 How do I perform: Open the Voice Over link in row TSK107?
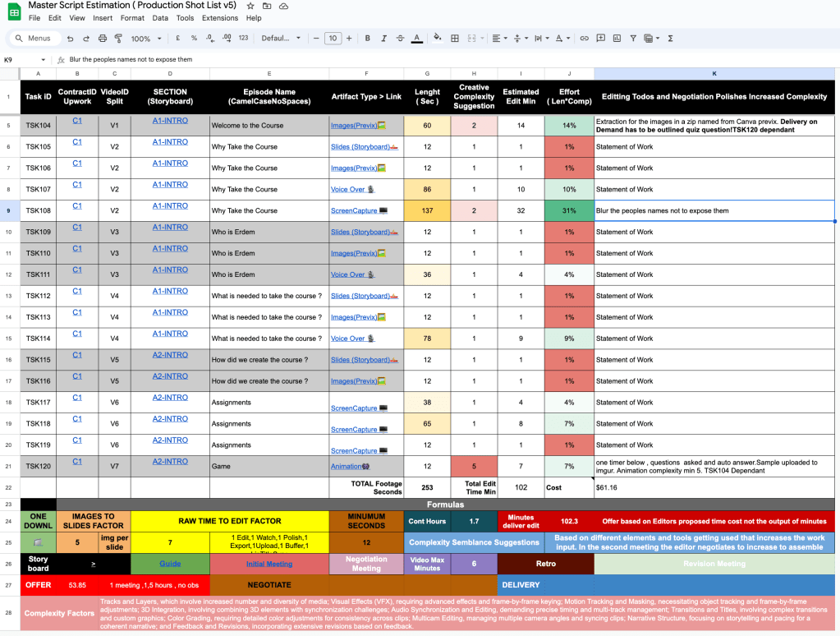[352, 189]
